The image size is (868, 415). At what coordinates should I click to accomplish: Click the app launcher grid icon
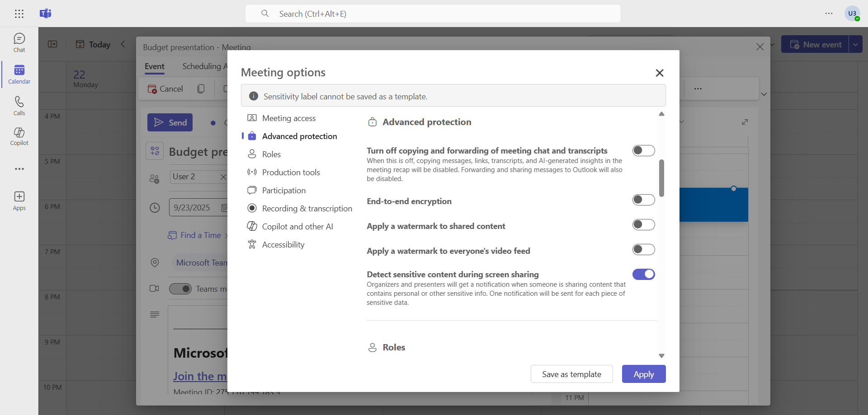pyautogui.click(x=19, y=14)
